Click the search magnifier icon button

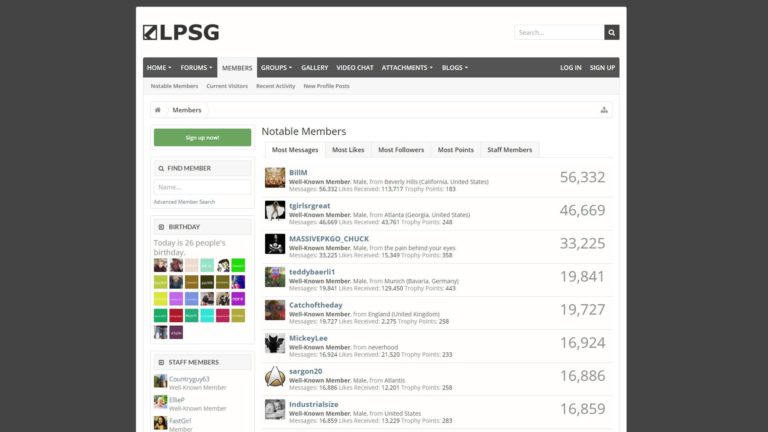click(x=611, y=32)
